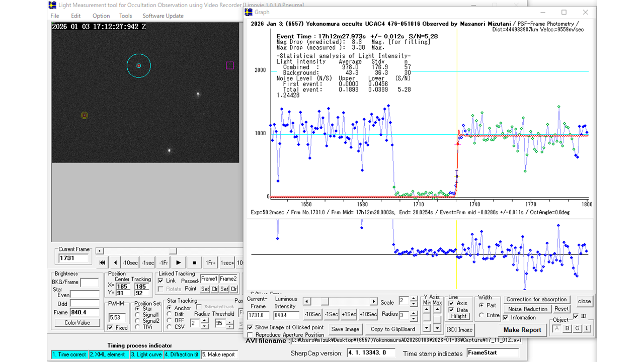Jump to first frame with rewind icon

(102, 262)
